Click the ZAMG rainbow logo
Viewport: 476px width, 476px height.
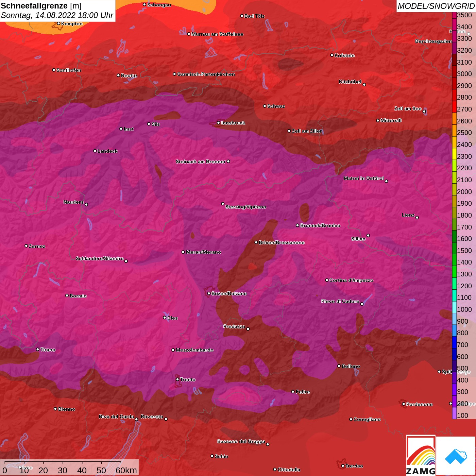[x=421, y=455]
